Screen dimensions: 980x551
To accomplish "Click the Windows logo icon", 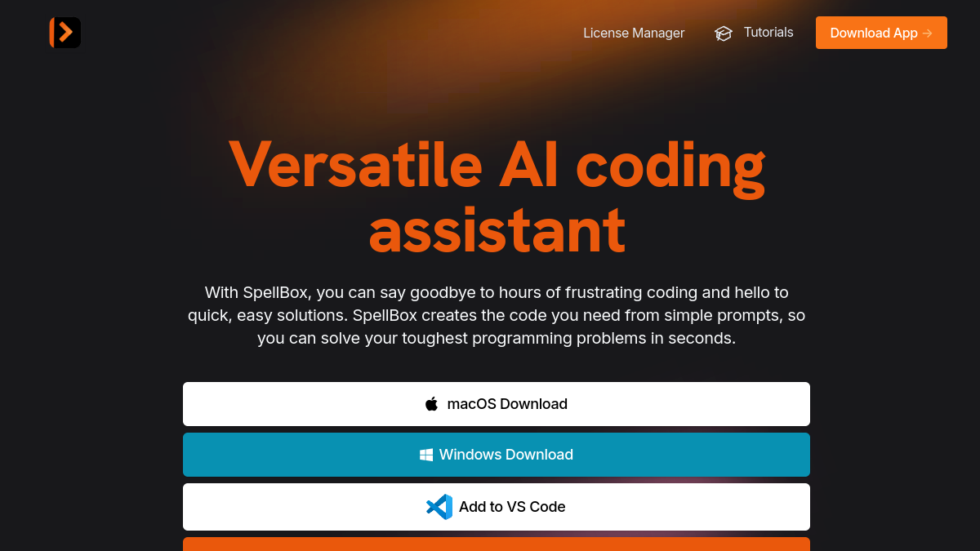I will pos(426,455).
